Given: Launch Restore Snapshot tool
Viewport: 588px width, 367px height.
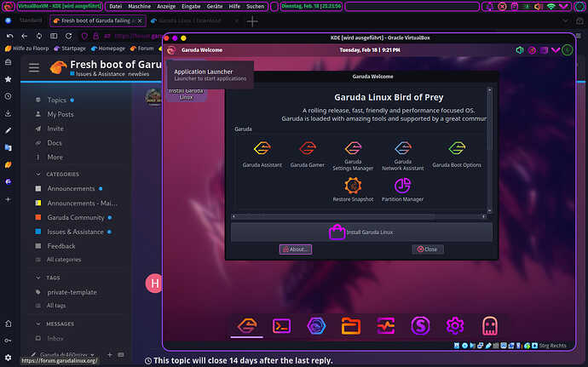Looking at the screenshot, I should 353,190.
